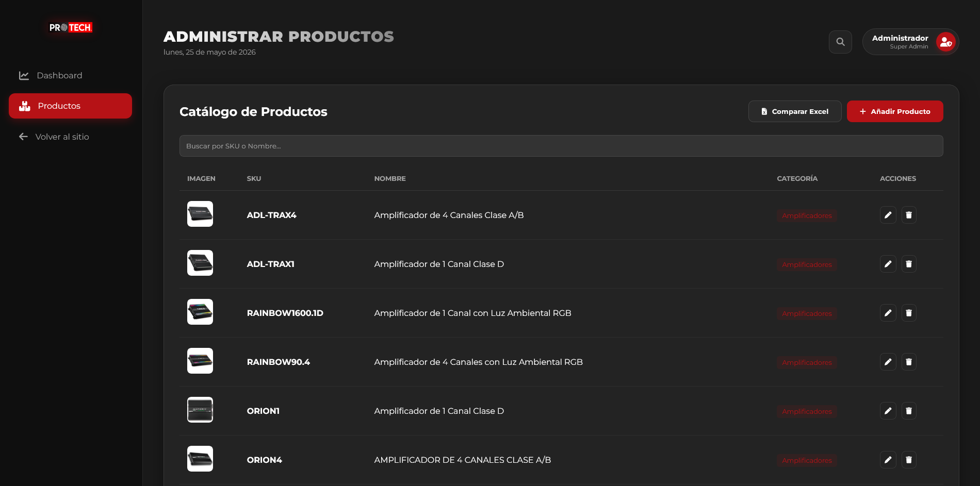980x486 pixels.
Task: Delete product RAINBOW90.4
Action: pyautogui.click(x=909, y=362)
